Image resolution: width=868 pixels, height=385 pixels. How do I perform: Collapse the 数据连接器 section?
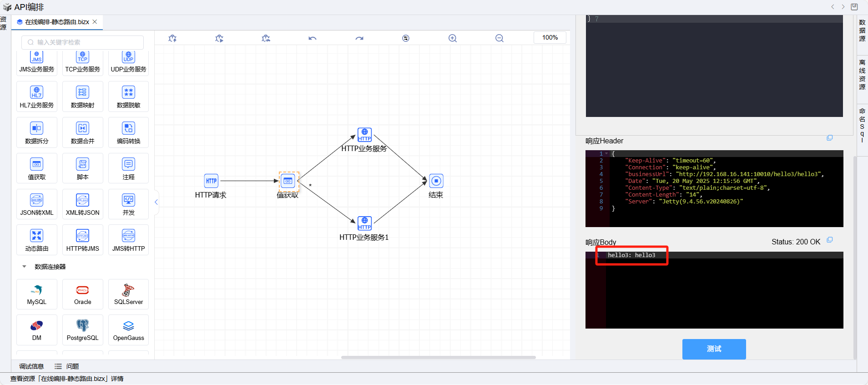pyautogui.click(x=24, y=267)
